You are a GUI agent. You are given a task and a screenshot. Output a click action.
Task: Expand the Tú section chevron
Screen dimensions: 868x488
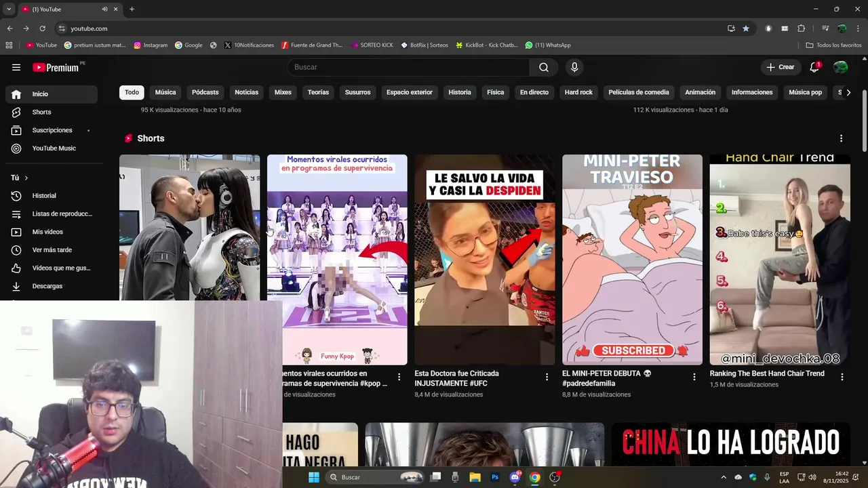pos(26,178)
